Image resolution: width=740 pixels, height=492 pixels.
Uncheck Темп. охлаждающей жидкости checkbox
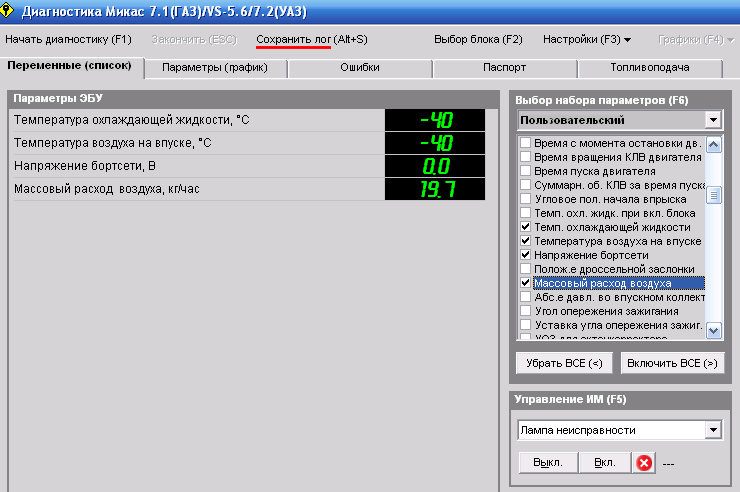click(526, 228)
